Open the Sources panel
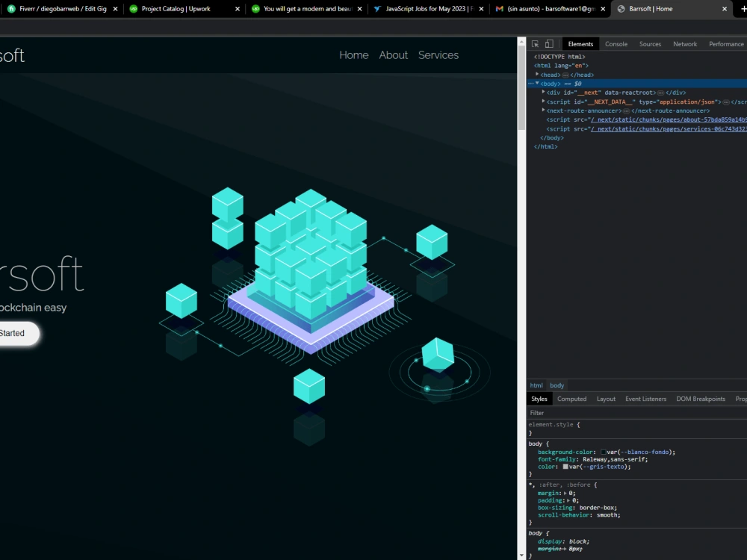747x560 pixels. point(650,44)
